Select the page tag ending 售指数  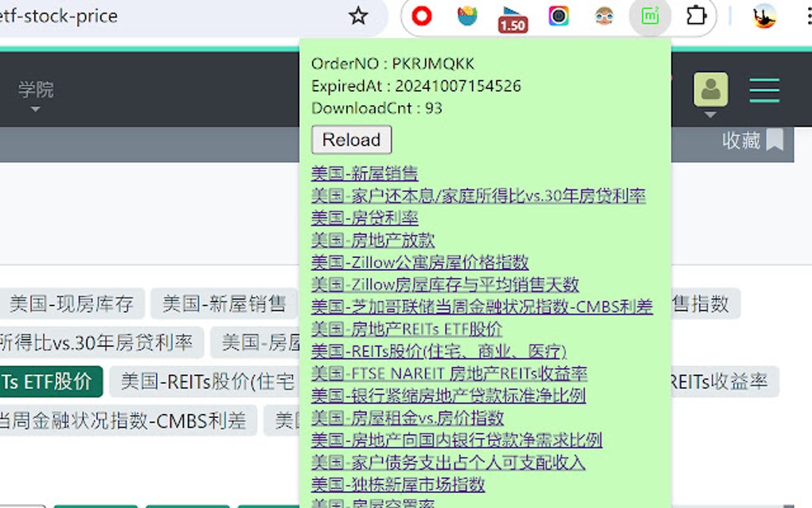coord(705,303)
